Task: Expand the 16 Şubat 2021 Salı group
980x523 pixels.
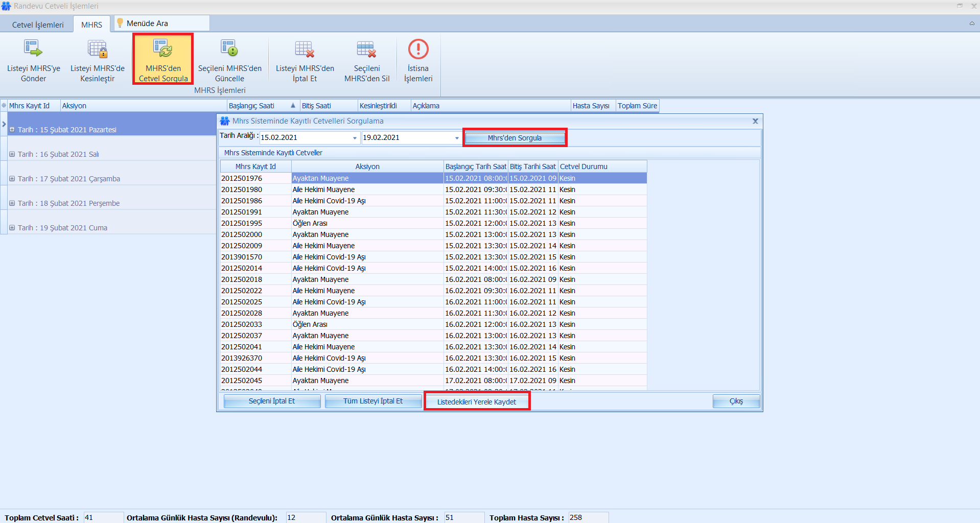Action: [x=12, y=154]
